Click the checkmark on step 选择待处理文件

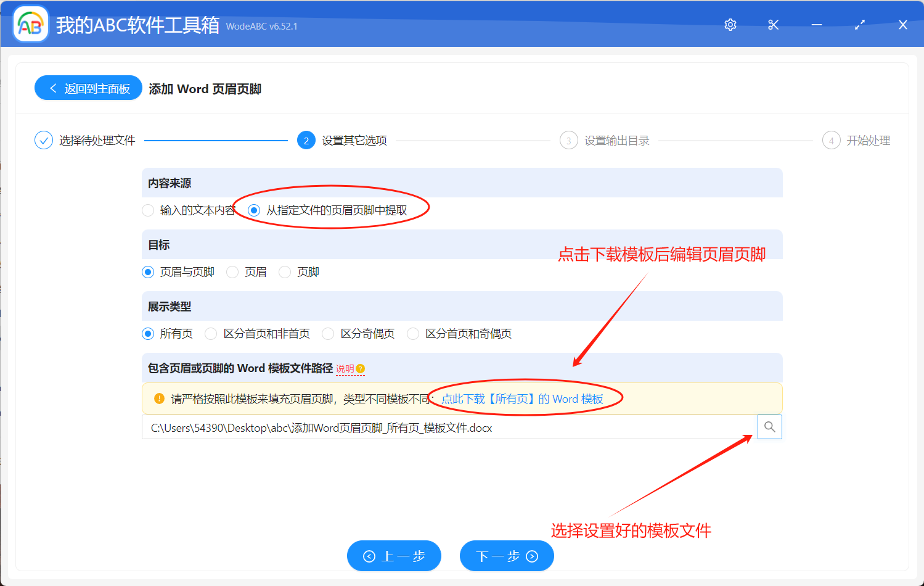[43, 140]
